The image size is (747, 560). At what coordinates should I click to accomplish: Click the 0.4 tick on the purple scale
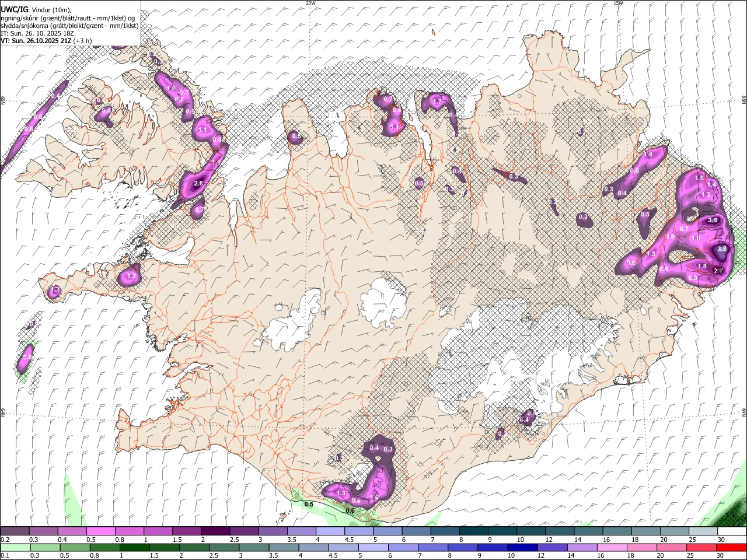(x=62, y=540)
